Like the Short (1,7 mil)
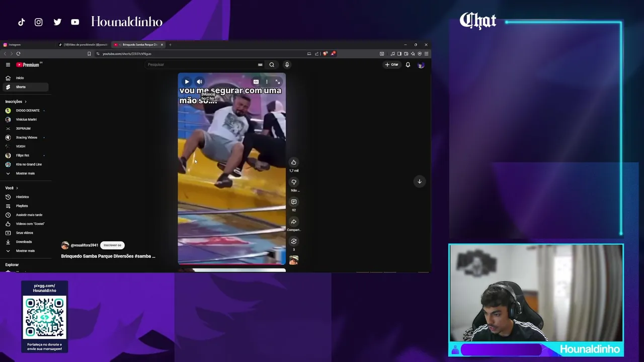 294,162
